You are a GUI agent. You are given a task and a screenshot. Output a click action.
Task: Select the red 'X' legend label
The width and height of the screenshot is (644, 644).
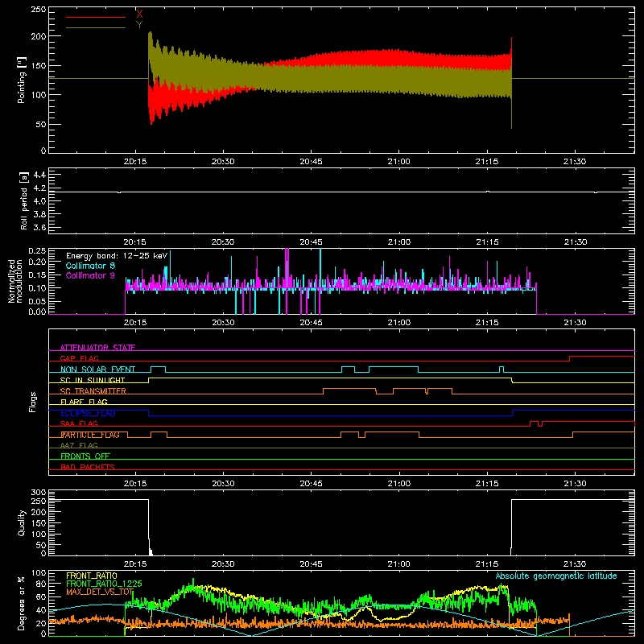click(139, 14)
